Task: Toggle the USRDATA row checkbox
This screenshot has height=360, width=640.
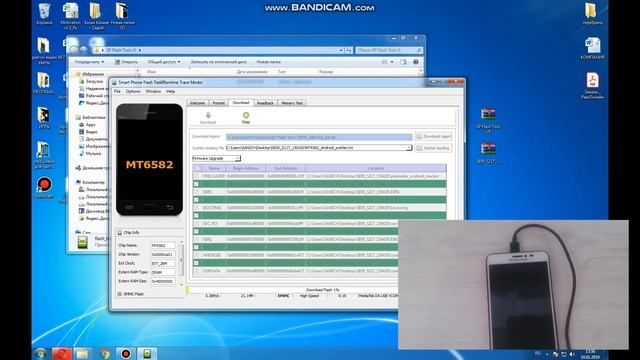Action: [x=196, y=271]
